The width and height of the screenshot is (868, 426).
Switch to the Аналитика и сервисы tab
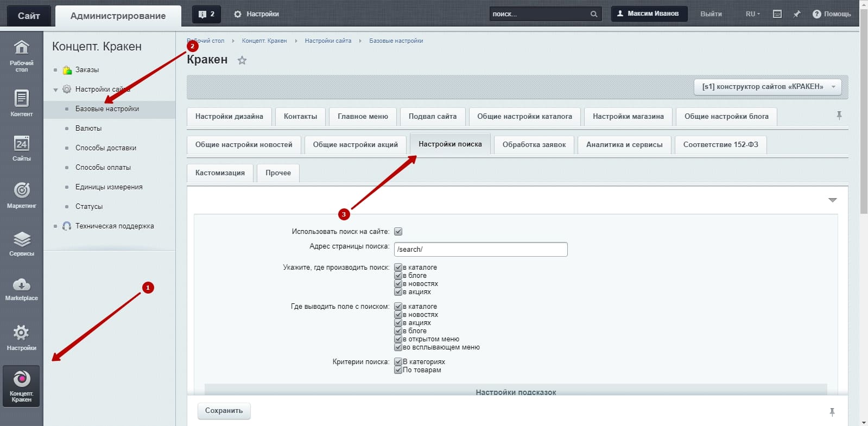[x=624, y=144]
